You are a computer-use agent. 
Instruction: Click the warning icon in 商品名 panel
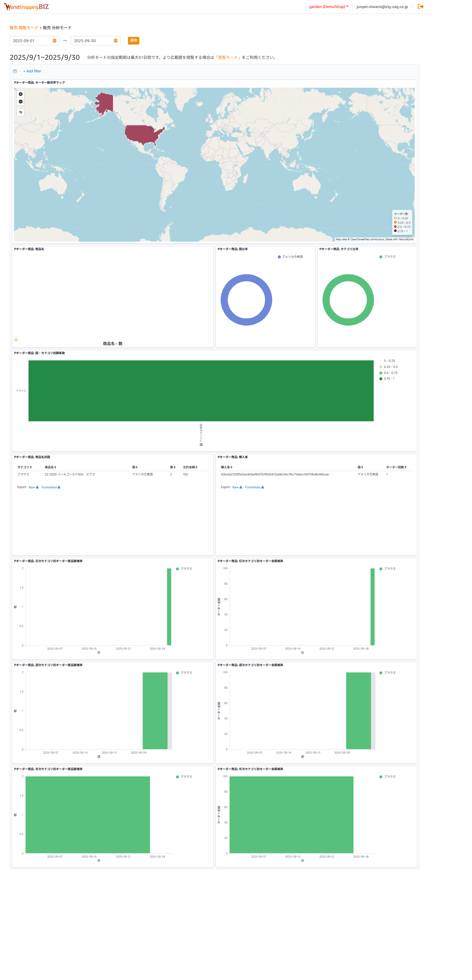click(x=16, y=339)
